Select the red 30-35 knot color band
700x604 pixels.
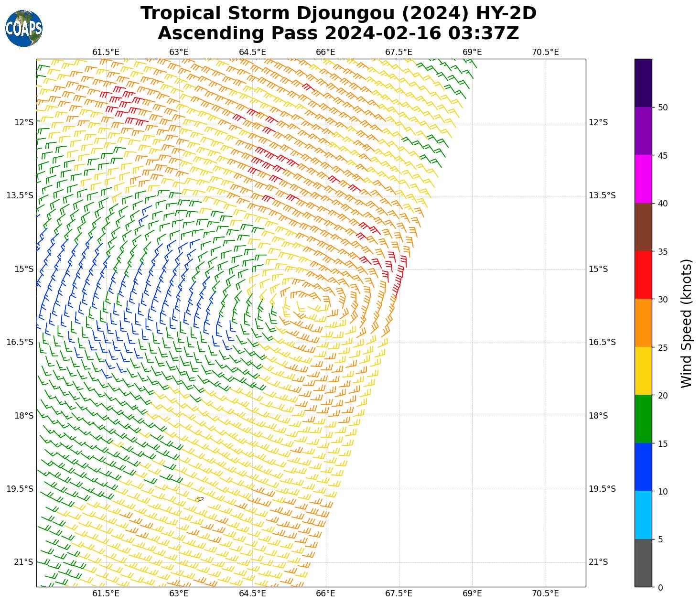(643, 275)
